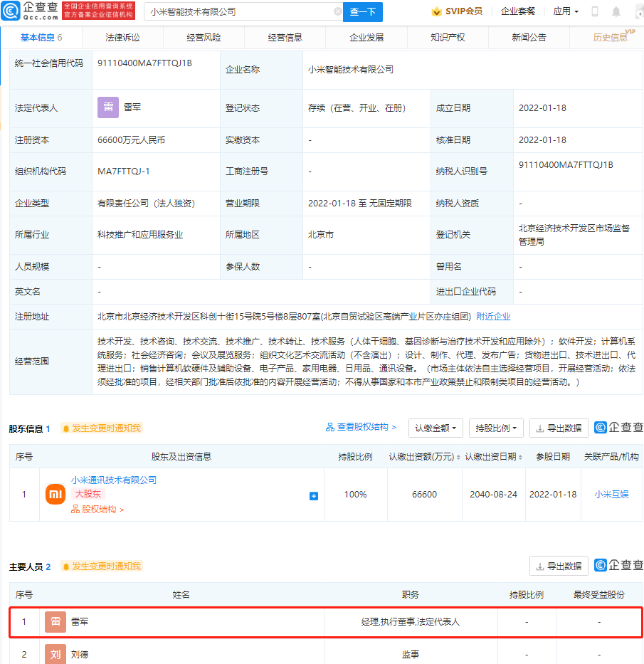Click the 雷 avatar beside 法定代表人

tap(108, 107)
